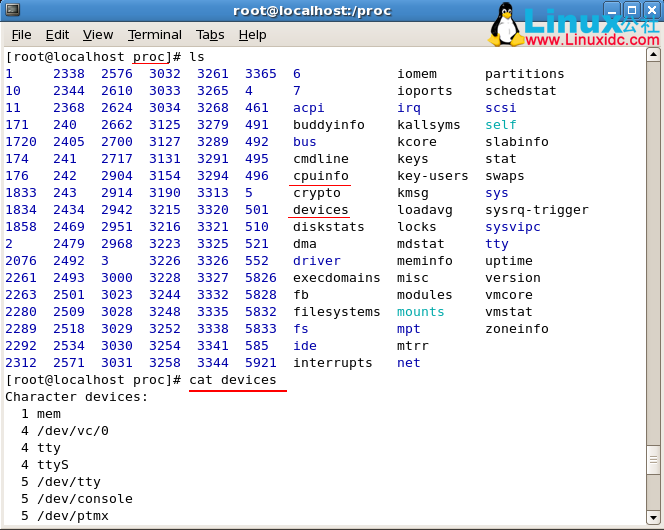Viewport: 664px width, 530px height.
Task: Click the 'iomem' file name
Action: pyautogui.click(x=417, y=74)
